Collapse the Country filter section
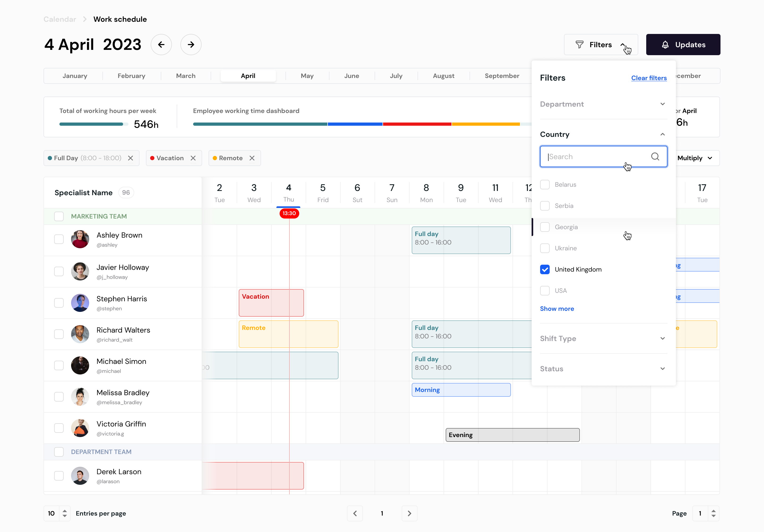This screenshot has height=532, width=764. (x=603, y=134)
